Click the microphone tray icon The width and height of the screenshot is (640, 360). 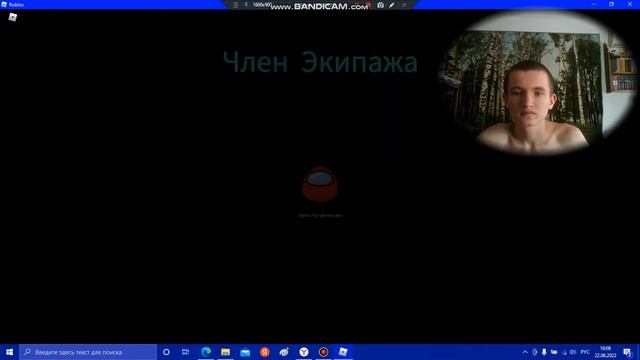click(544, 352)
